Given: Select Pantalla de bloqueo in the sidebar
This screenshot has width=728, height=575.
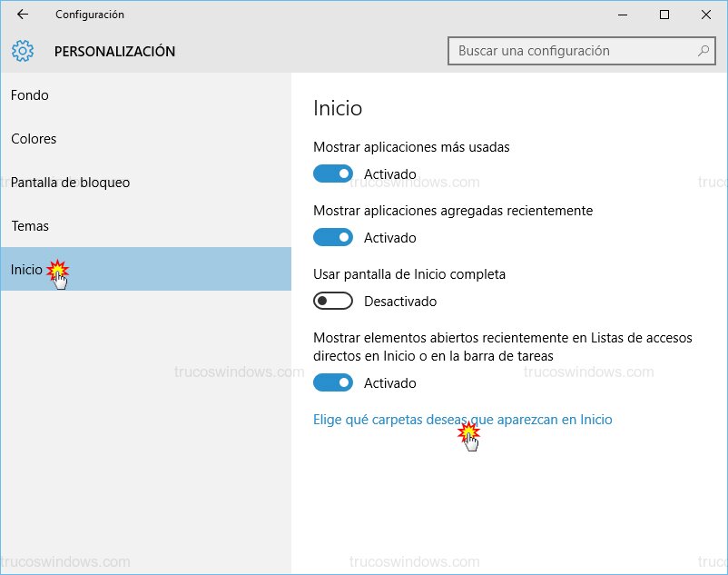Looking at the screenshot, I should 70,183.
